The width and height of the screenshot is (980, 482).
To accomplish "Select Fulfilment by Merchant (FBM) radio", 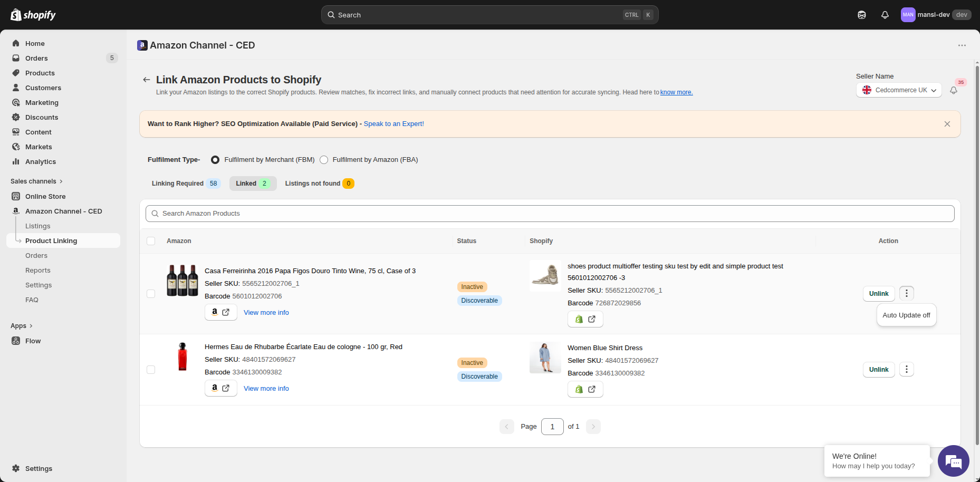I will click(215, 160).
